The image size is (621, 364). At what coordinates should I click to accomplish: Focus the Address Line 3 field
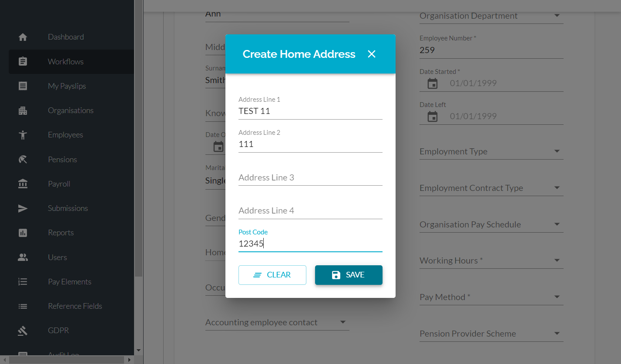[x=310, y=177]
